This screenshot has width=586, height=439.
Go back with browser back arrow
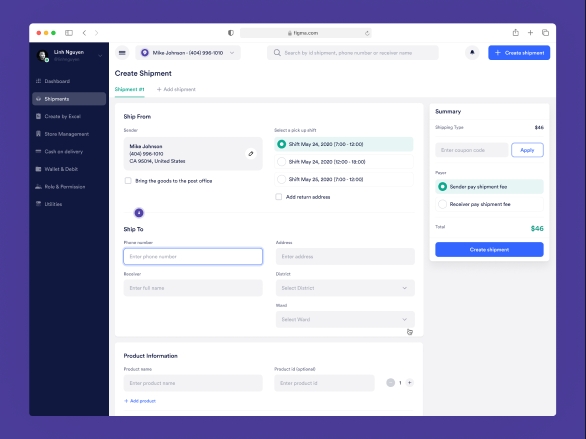(84, 33)
